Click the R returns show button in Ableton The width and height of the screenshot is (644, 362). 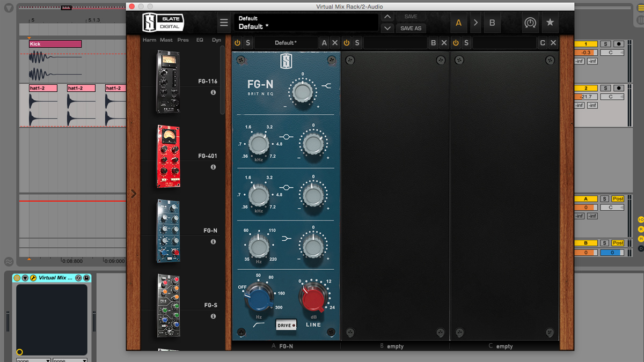pyautogui.click(x=641, y=230)
